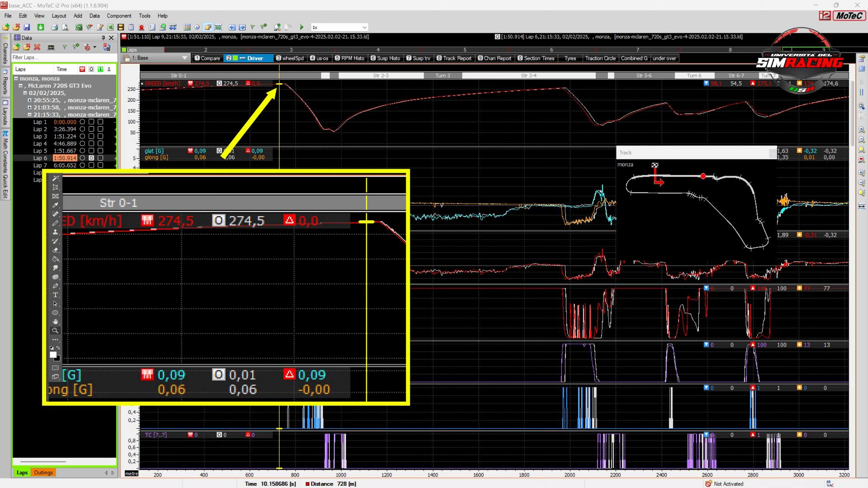868x488 pixels.
Task: Select the Magnifier zoom tool in inset toolbar
Action: click(55, 331)
